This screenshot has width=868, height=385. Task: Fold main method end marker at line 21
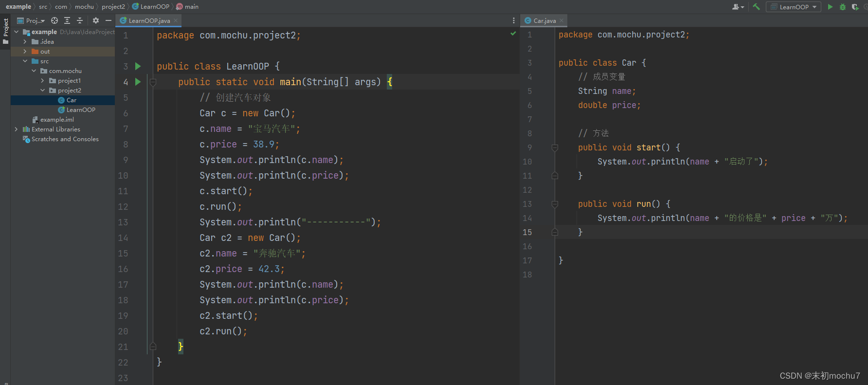click(x=153, y=347)
